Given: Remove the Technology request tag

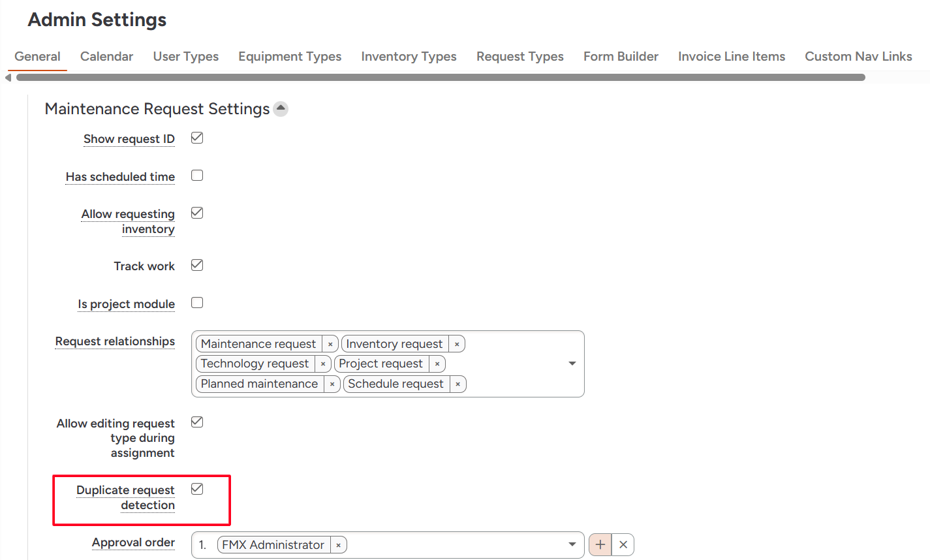Looking at the screenshot, I should [x=323, y=364].
